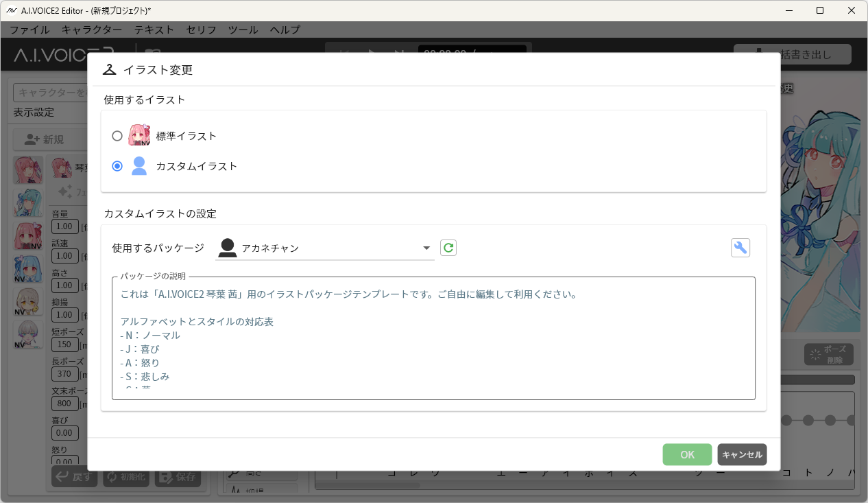Screen dimensions: 868x503
Task: Click the 琴葉 preset avatar beside the character list
Action: [x=62, y=167]
